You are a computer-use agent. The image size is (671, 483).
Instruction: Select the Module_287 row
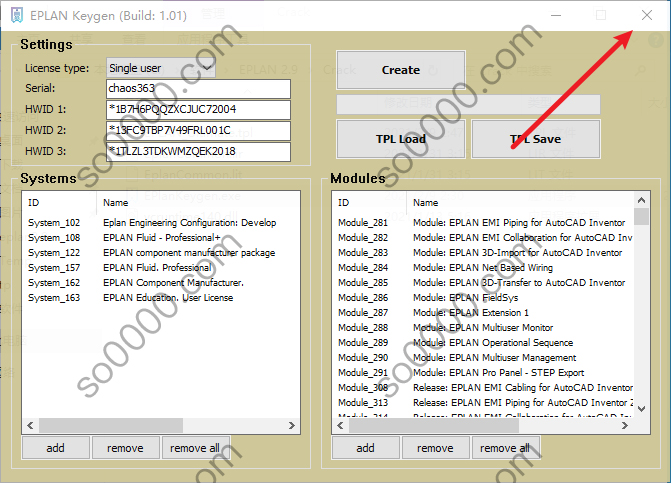point(483,312)
